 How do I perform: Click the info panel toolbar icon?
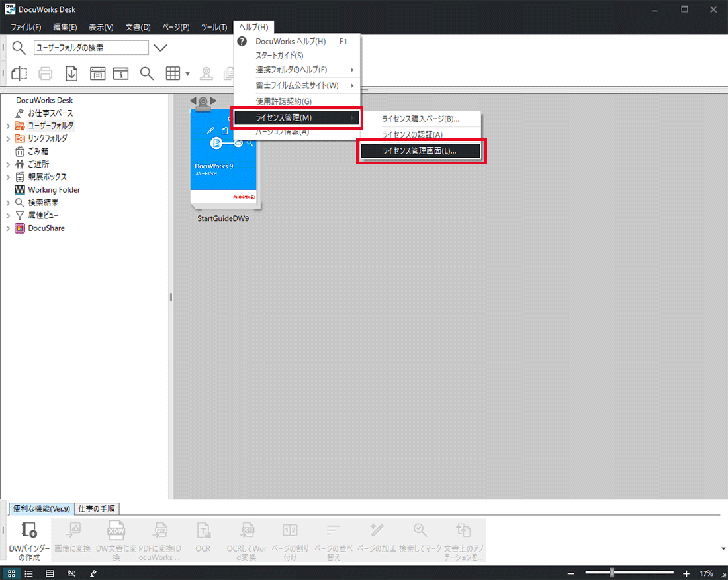click(x=120, y=73)
